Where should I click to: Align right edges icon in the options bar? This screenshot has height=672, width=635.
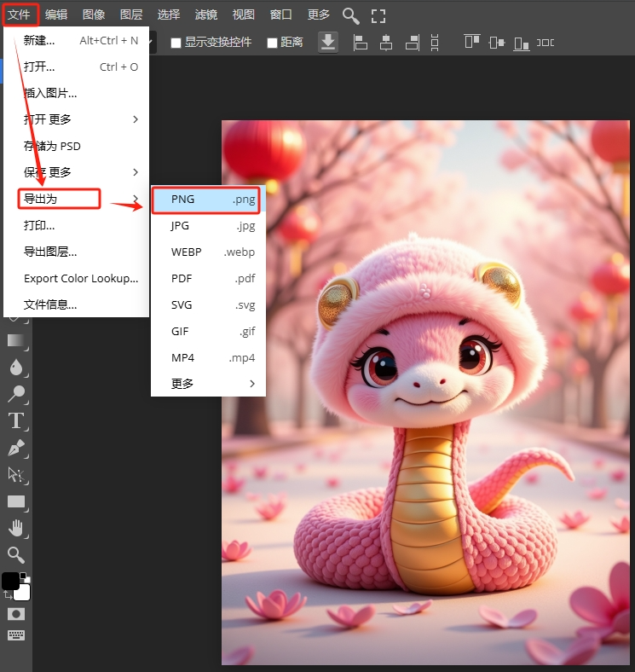[x=413, y=43]
